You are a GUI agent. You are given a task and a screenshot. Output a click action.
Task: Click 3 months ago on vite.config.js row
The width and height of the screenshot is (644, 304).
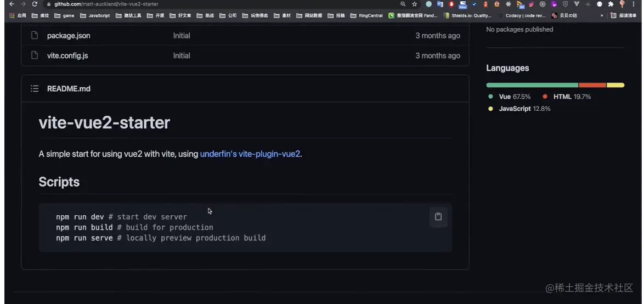pos(437,55)
